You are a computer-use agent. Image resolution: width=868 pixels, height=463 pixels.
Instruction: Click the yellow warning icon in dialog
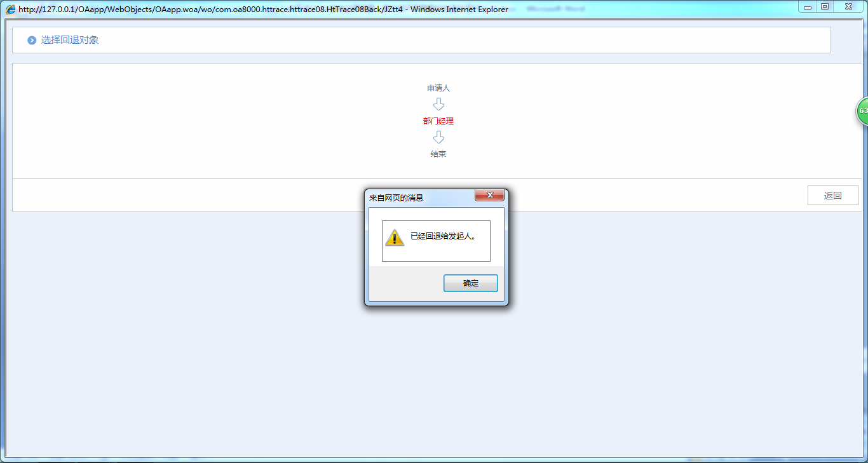click(x=395, y=238)
